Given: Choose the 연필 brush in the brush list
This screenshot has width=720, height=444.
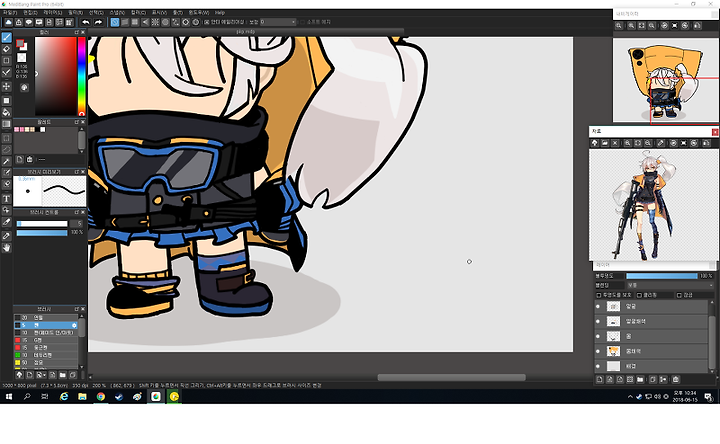Looking at the screenshot, I should pos(46,318).
